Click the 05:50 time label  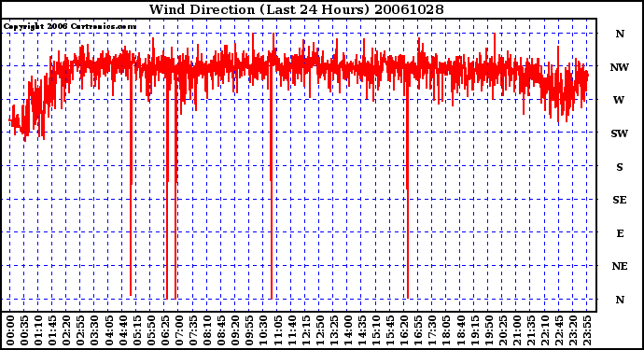[x=150, y=330]
